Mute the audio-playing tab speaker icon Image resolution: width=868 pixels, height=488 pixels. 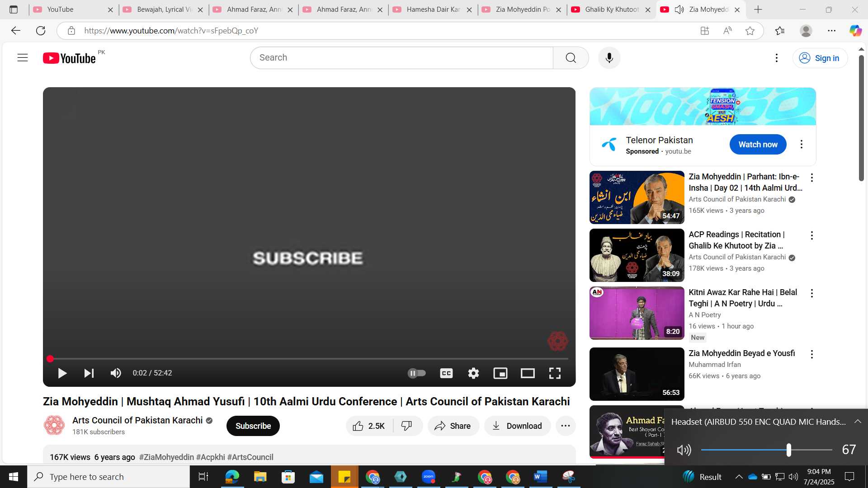tap(679, 9)
